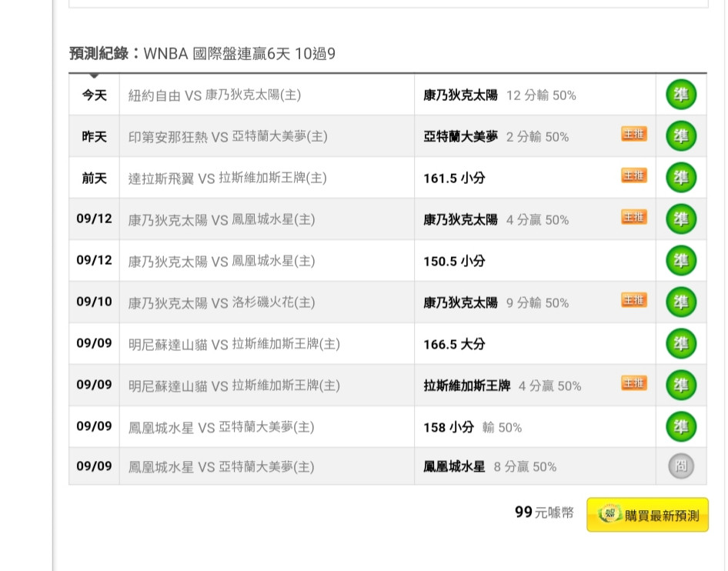Click green 準 icon in 今天 row
This screenshot has width=728, height=571.
point(680,95)
